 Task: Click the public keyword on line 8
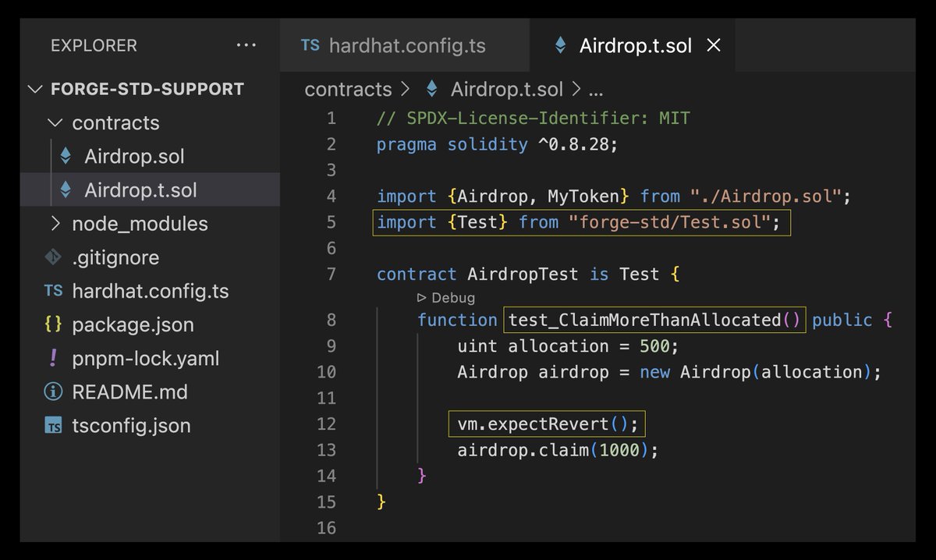(x=842, y=320)
